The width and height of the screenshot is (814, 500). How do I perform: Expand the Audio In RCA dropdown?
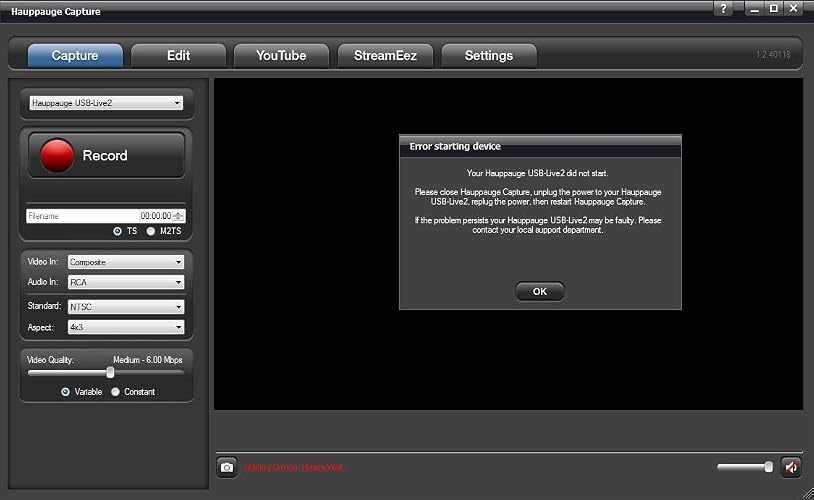tap(126, 282)
